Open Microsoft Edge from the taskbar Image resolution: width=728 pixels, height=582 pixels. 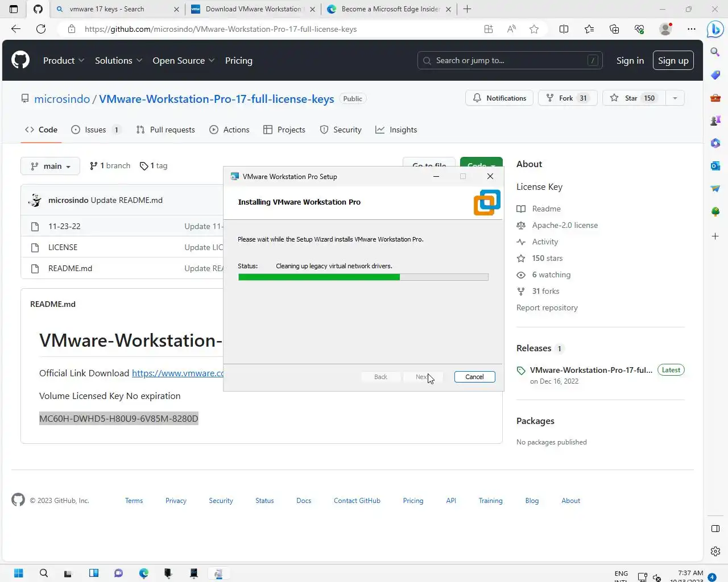pyautogui.click(x=144, y=573)
